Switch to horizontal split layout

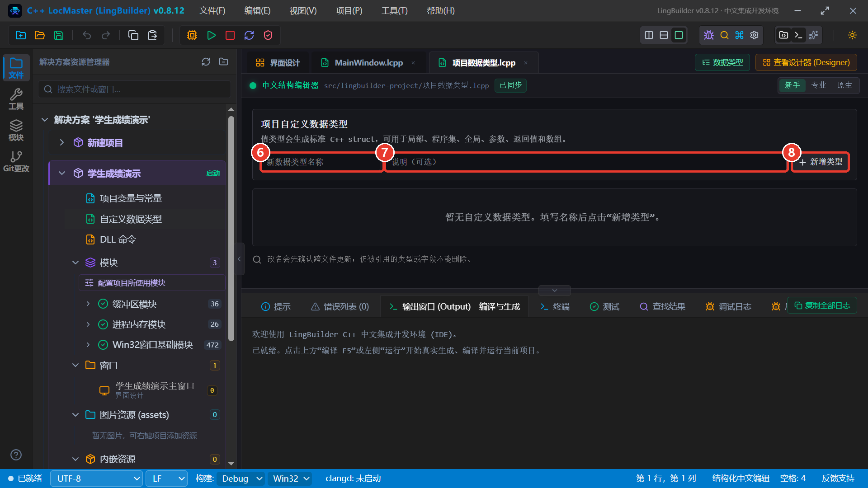pyautogui.click(x=664, y=35)
